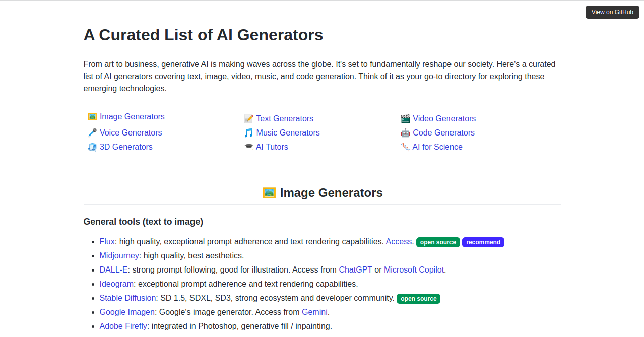The height and width of the screenshot is (337, 644).
Task: Visit the DALL-E link
Action: tap(114, 270)
